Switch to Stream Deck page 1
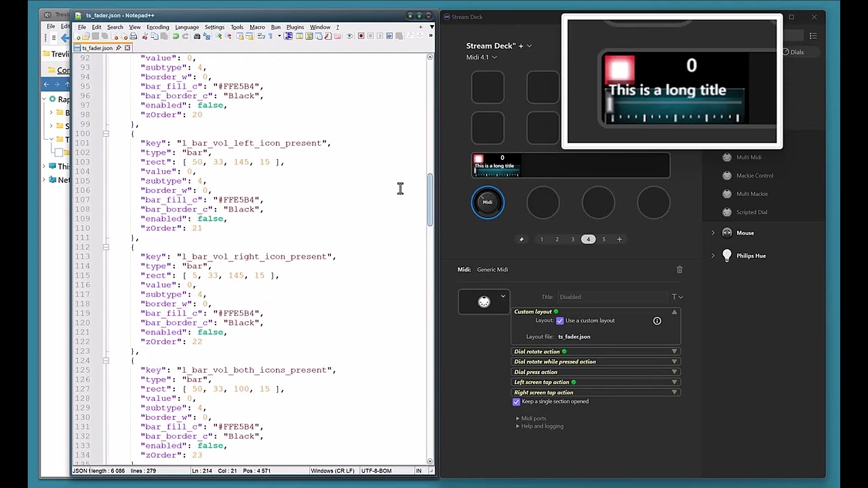This screenshot has height=488, width=868. click(x=541, y=239)
